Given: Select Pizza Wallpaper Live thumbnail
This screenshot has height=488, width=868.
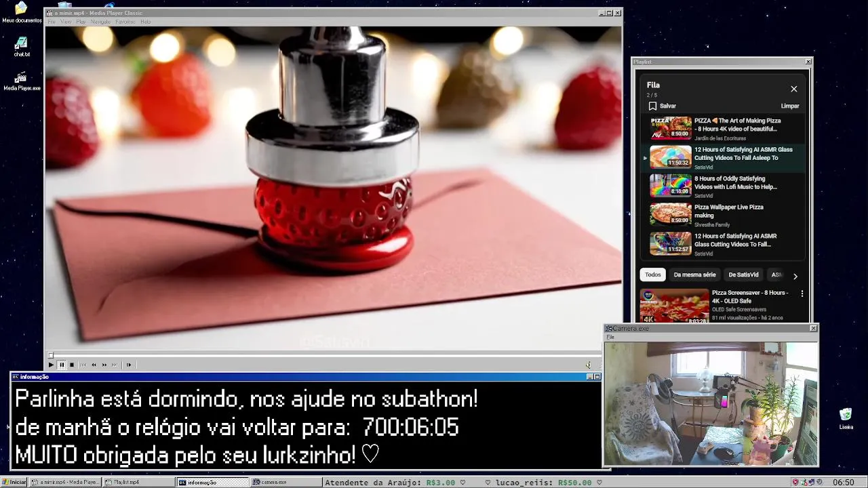Looking at the screenshot, I should 671,214.
